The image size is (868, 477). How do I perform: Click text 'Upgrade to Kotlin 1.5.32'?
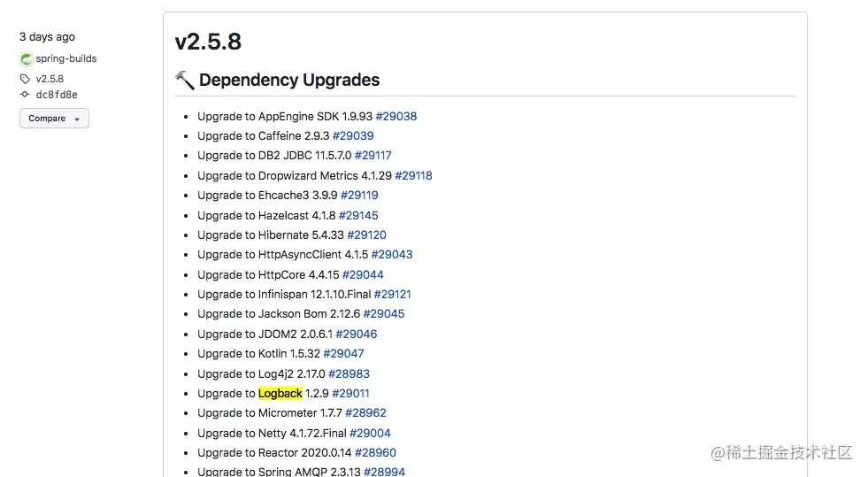coord(259,354)
